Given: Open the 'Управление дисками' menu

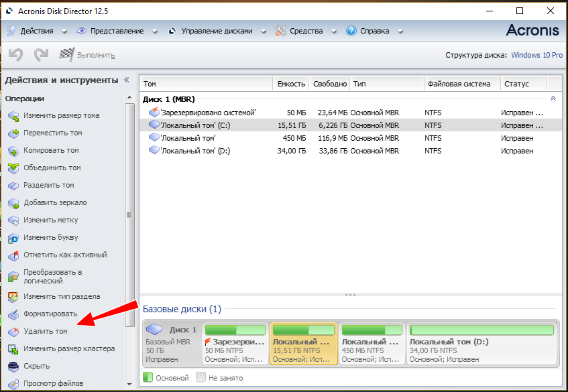Looking at the screenshot, I should tap(209, 31).
